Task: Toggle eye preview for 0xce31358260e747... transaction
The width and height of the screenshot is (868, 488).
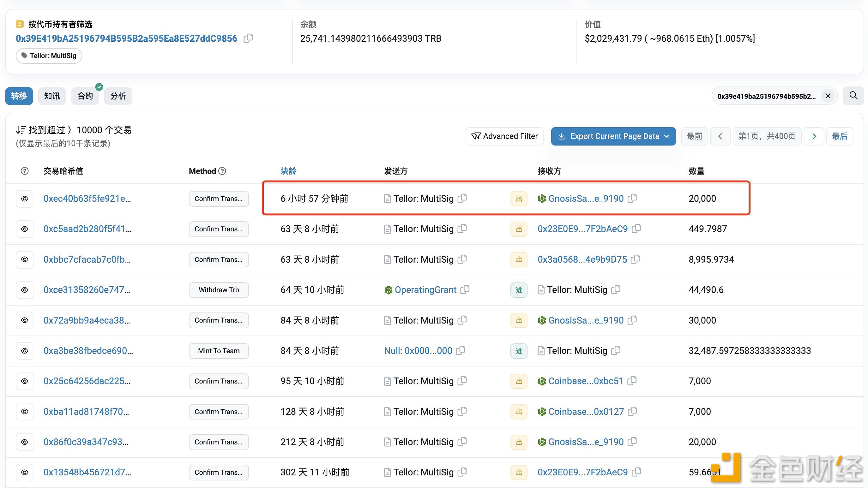Action: [25, 290]
